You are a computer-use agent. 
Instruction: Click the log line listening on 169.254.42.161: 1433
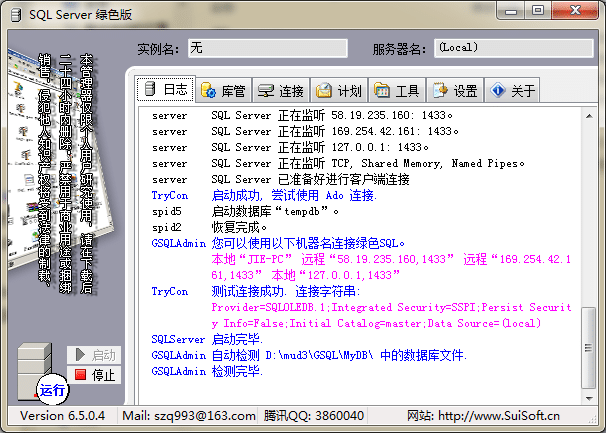click(305, 131)
